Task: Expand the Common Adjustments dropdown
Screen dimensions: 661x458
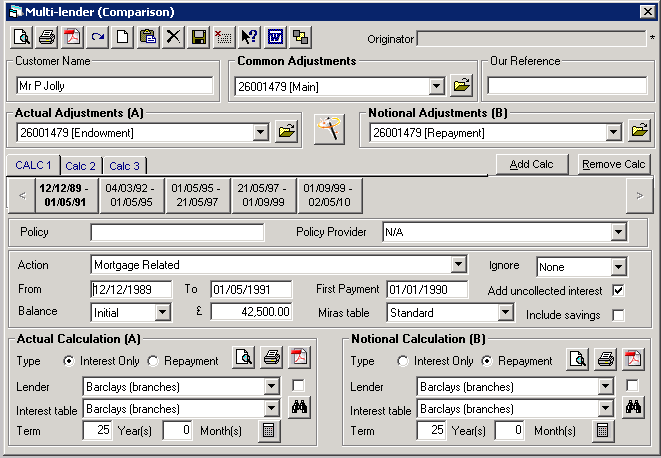Action: coord(437,86)
